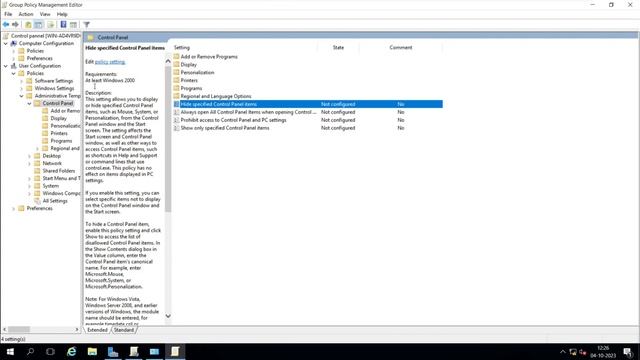Click the Back arrow in the toolbar
This screenshot has width=640, height=360.
click(6, 25)
